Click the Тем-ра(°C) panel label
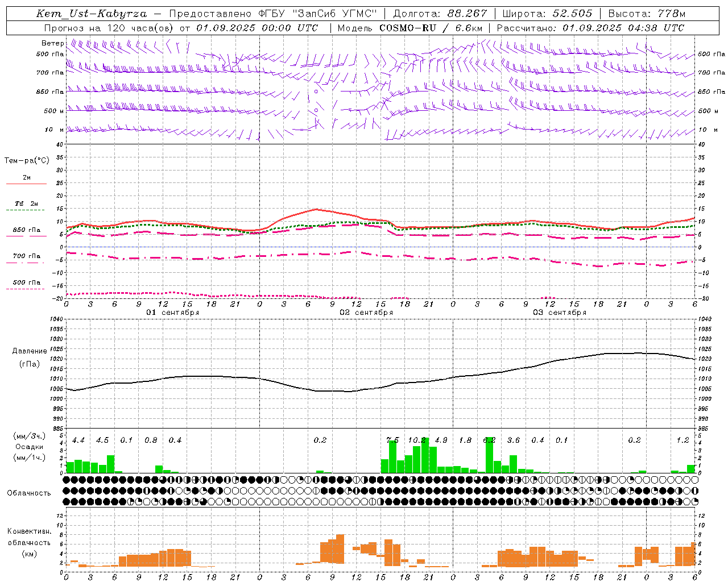728x582 pixels. 27,161
